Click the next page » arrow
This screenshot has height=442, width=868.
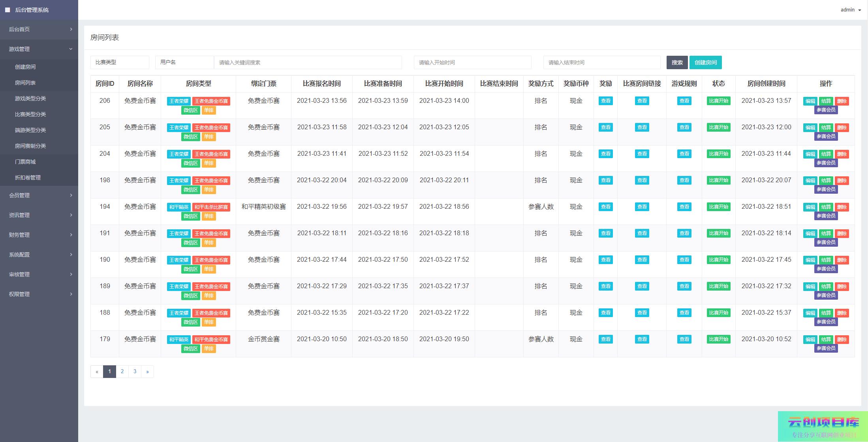tap(147, 372)
